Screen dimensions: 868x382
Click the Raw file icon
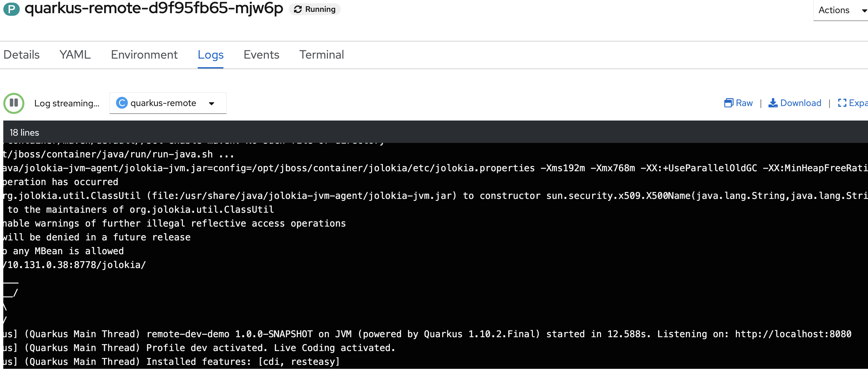[x=729, y=103]
